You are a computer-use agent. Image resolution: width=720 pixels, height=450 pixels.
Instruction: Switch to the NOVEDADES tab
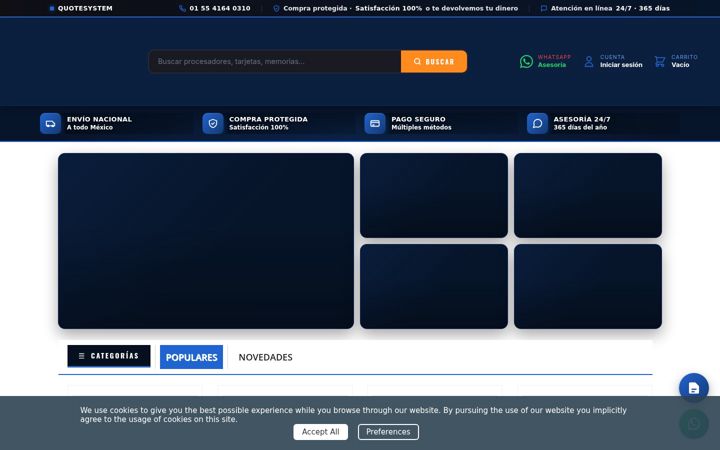coord(265,357)
